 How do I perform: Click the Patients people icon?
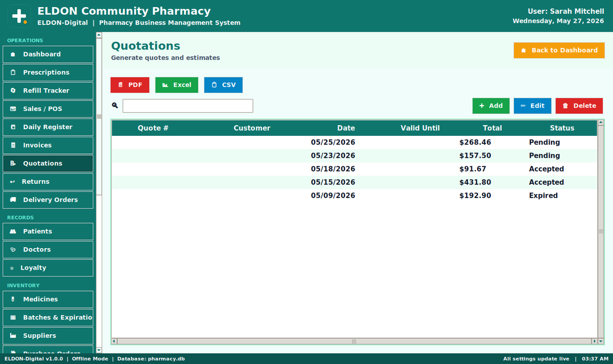pyautogui.click(x=13, y=232)
